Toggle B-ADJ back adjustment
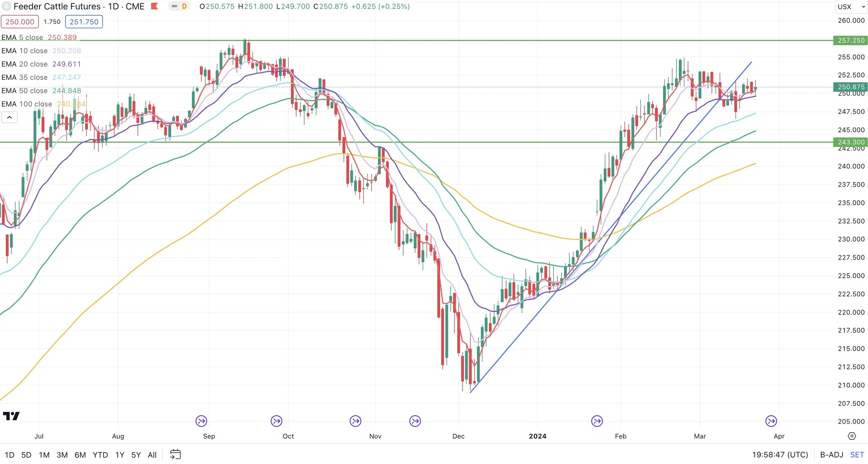The width and height of the screenshot is (868, 464). [831, 455]
